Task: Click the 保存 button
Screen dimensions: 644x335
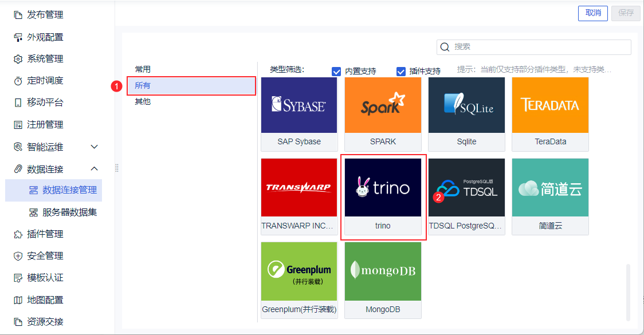Action: coord(626,13)
